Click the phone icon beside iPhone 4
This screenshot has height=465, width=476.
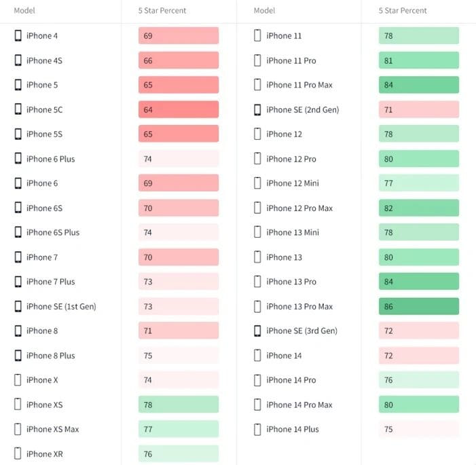point(18,36)
